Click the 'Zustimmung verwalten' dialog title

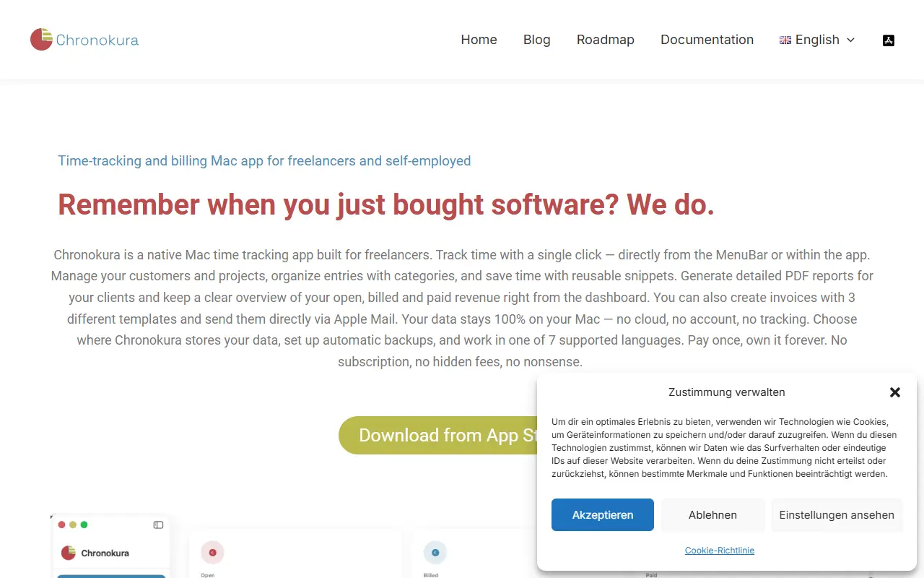click(x=727, y=392)
